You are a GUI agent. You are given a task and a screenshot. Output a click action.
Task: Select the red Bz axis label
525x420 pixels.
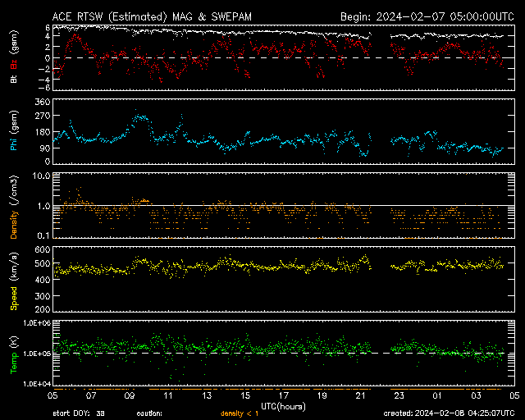coord(13,66)
